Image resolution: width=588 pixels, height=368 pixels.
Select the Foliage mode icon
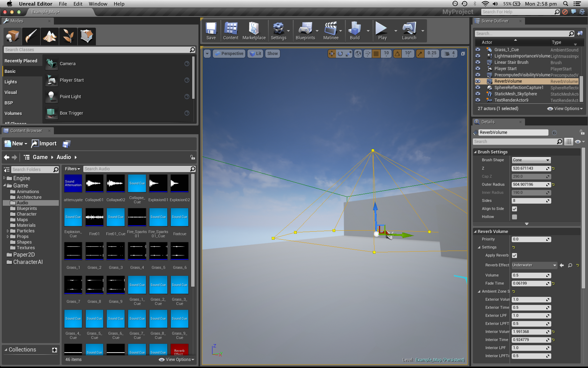point(68,36)
